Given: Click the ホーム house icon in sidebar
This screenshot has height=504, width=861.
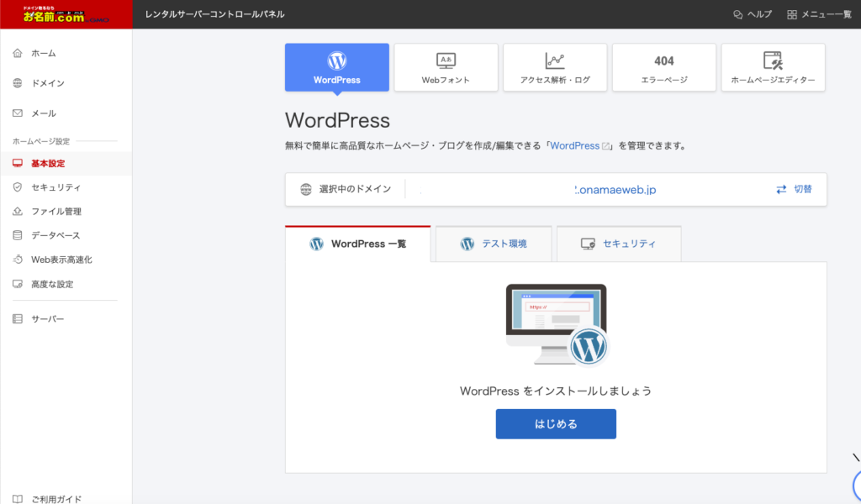Looking at the screenshot, I should point(18,53).
